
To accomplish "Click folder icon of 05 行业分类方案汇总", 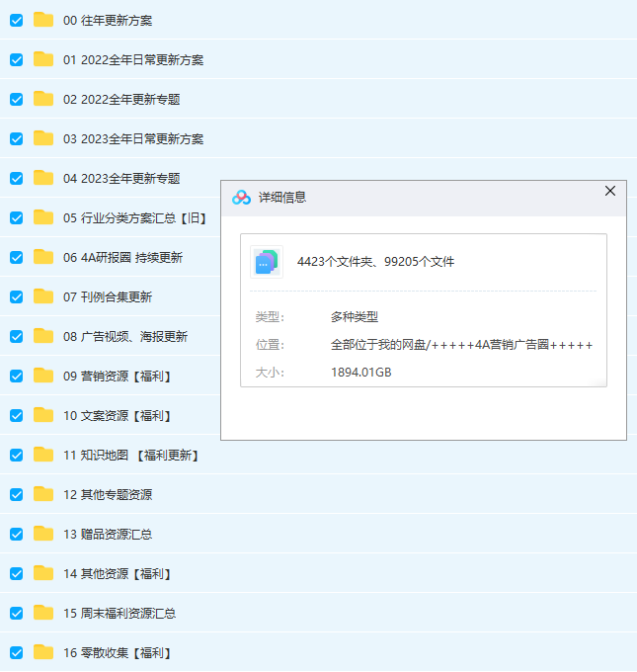I will click(43, 217).
